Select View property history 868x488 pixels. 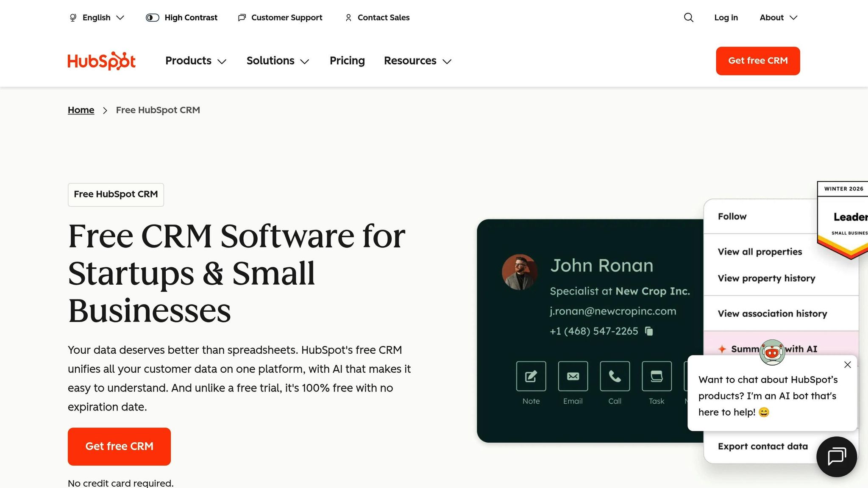pyautogui.click(x=766, y=278)
